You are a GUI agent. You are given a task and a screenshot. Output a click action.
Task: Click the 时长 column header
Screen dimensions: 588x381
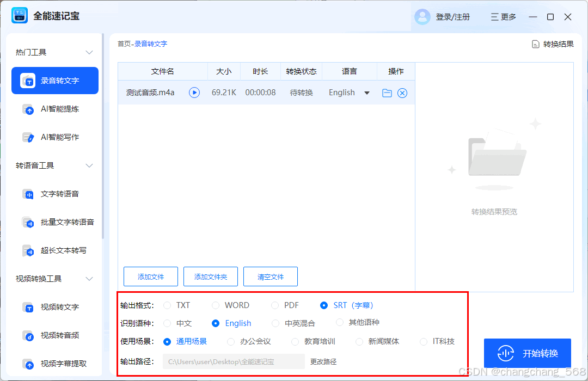260,71
